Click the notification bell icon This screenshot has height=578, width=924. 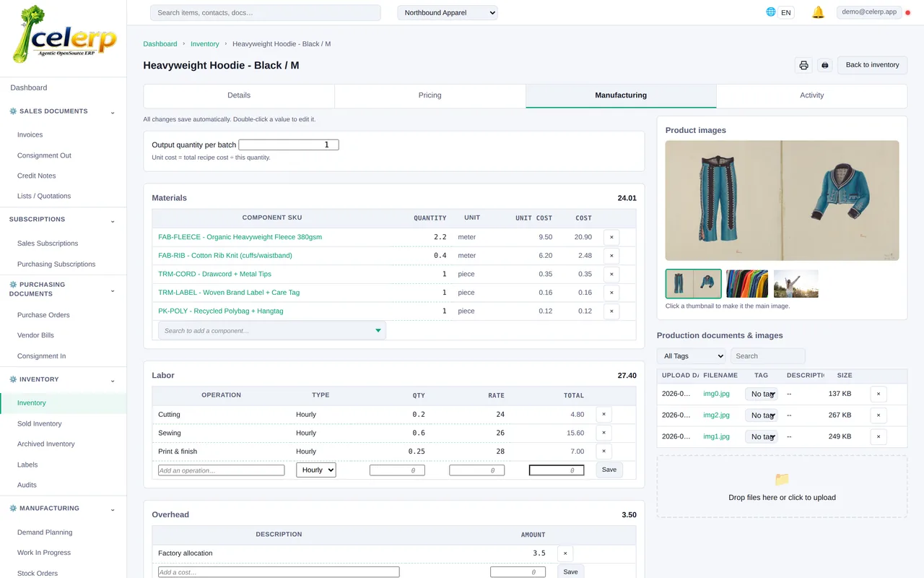tap(818, 12)
